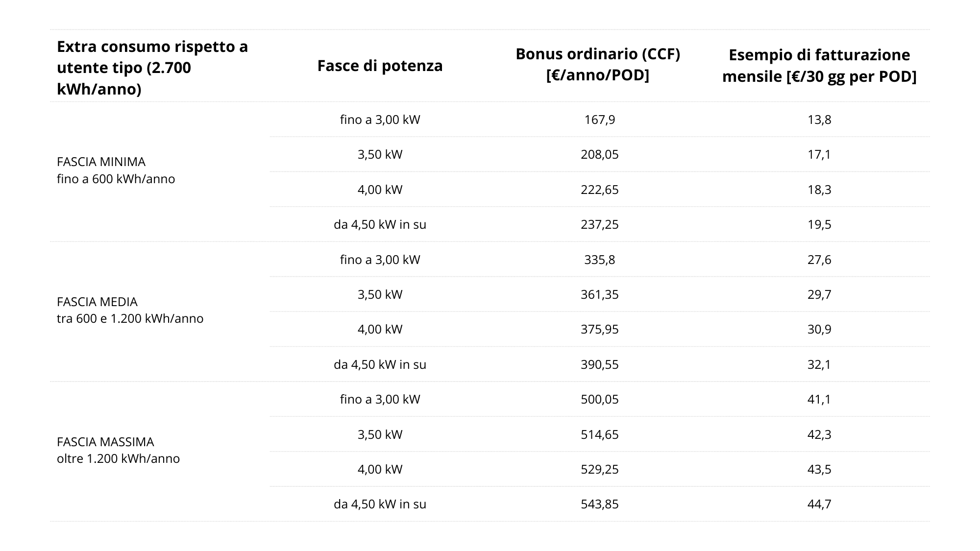Click the bonus value 222,65
980x551 pixels.
[x=599, y=190]
